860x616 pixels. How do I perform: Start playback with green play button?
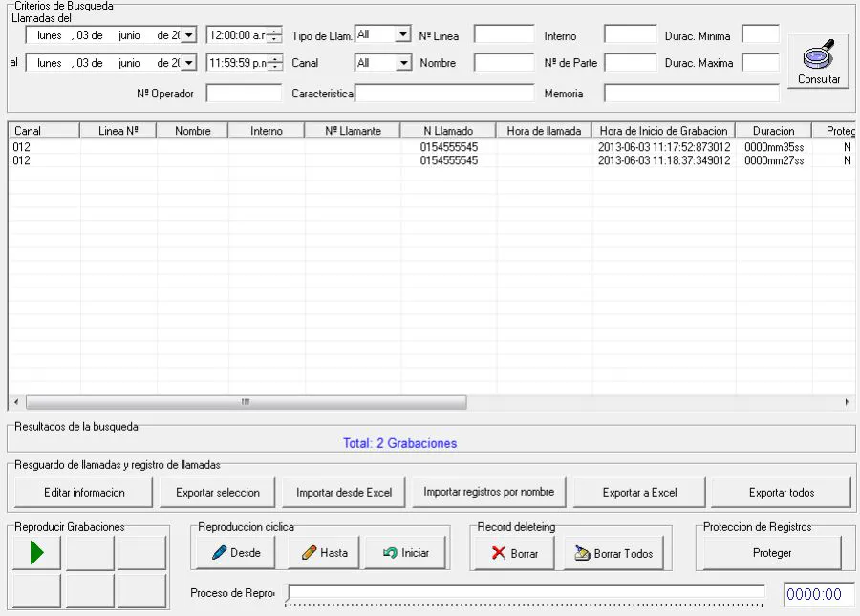pyautogui.click(x=36, y=552)
